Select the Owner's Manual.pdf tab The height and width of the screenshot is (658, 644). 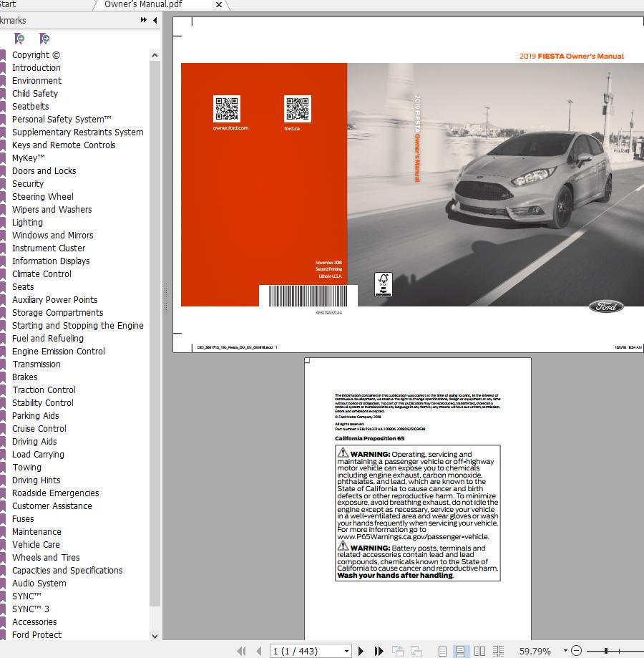click(143, 4)
